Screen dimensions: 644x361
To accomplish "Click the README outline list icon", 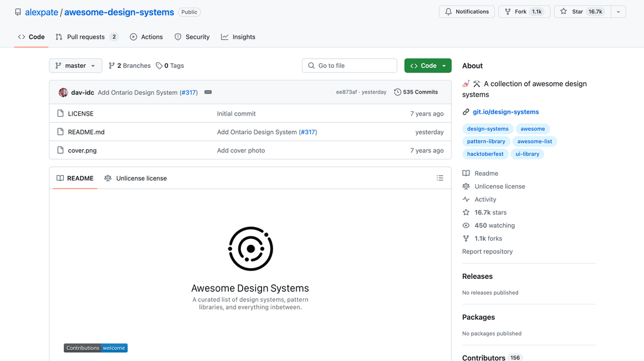I will (x=439, y=178).
